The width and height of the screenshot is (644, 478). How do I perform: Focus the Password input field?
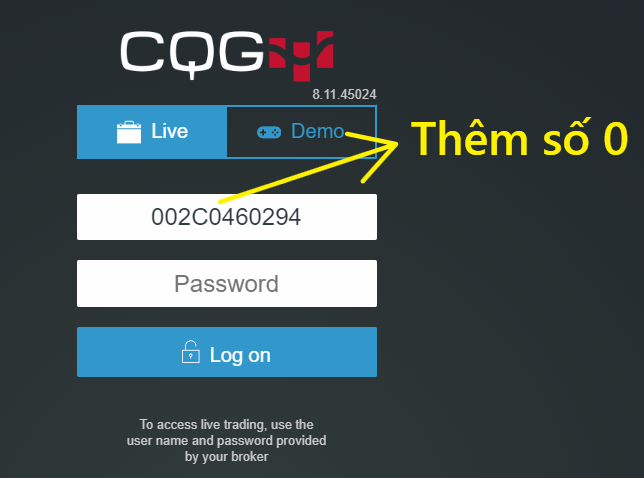pyautogui.click(x=227, y=283)
